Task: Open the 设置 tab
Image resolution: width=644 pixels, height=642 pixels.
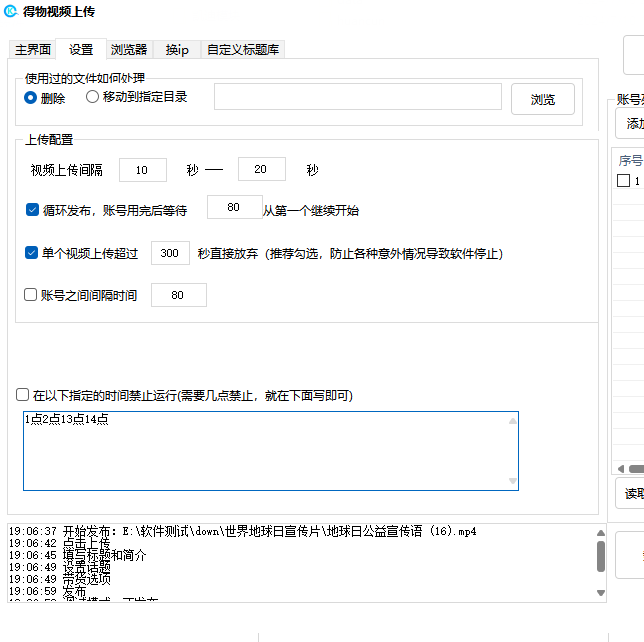Action: point(81,50)
